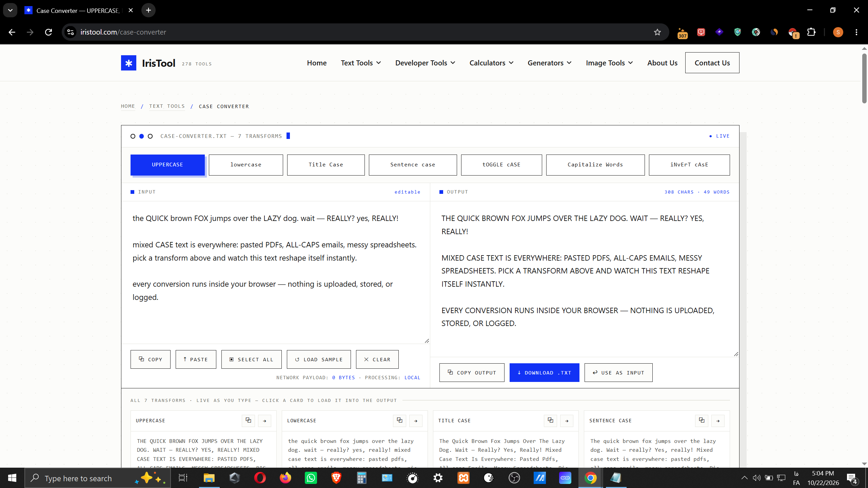
Task: Select the iNvErT cAsE transform
Action: click(x=689, y=165)
